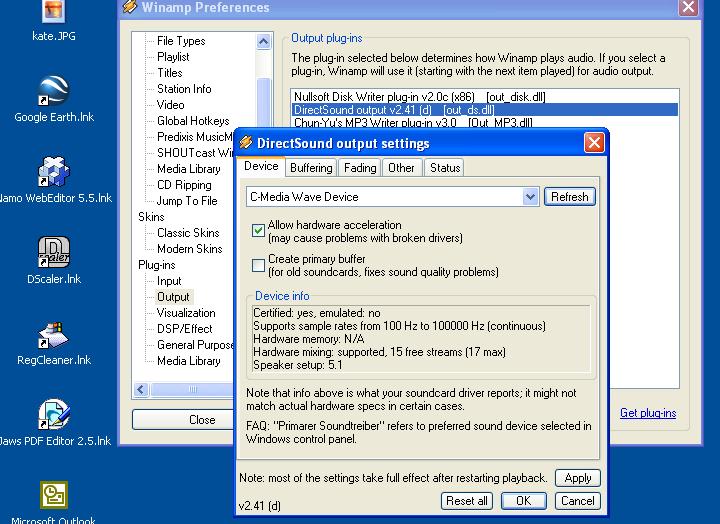The width and height of the screenshot is (720, 524).
Task: Open the Get plug-ins link
Action: point(648,413)
